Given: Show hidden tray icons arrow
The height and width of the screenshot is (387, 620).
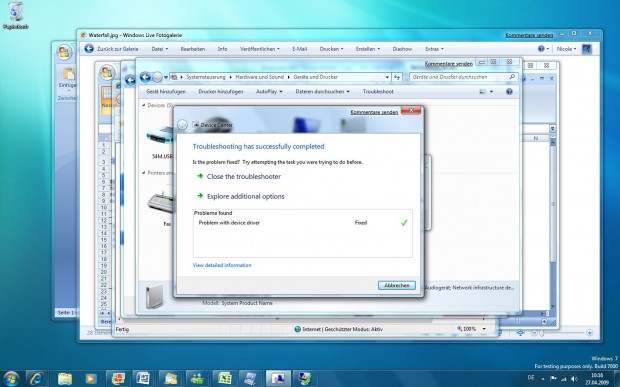Looking at the screenshot, I should tap(543, 379).
